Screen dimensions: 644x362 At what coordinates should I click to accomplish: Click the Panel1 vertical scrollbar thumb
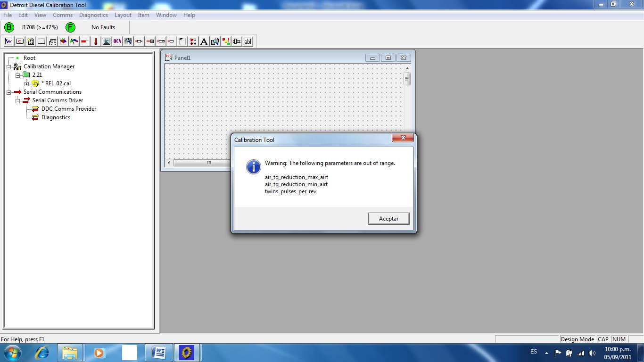pos(407,79)
